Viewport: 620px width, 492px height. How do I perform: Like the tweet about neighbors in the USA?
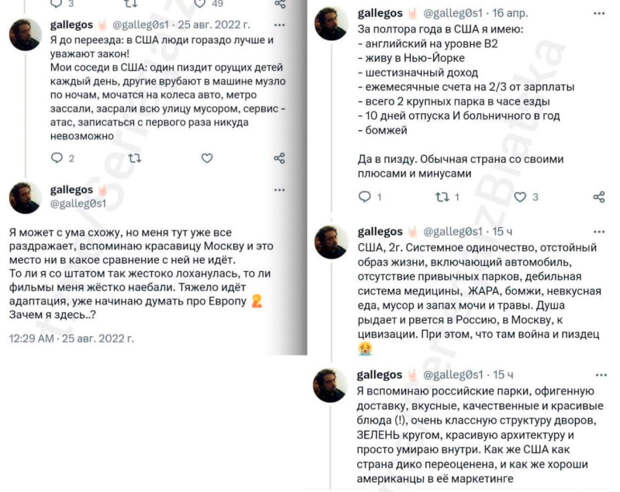click(207, 158)
